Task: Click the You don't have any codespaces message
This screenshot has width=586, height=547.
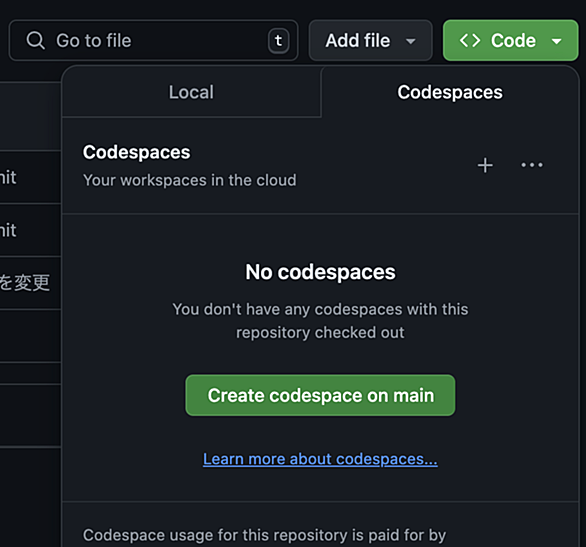Action: (x=320, y=321)
